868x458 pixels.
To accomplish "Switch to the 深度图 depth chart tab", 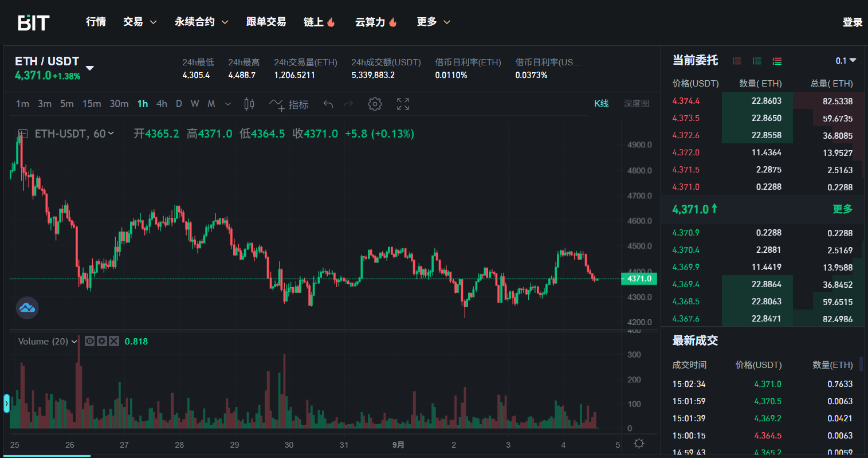I will tap(636, 104).
